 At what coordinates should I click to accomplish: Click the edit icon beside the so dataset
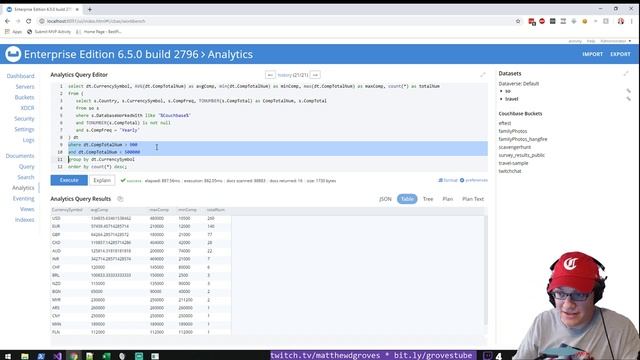tap(629, 91)
